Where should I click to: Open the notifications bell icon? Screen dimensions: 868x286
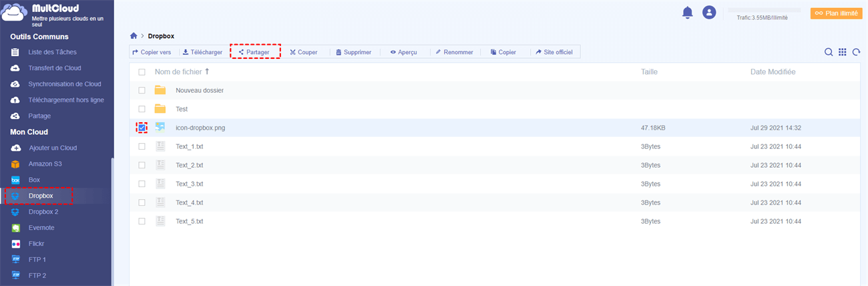tap(687, 13)
